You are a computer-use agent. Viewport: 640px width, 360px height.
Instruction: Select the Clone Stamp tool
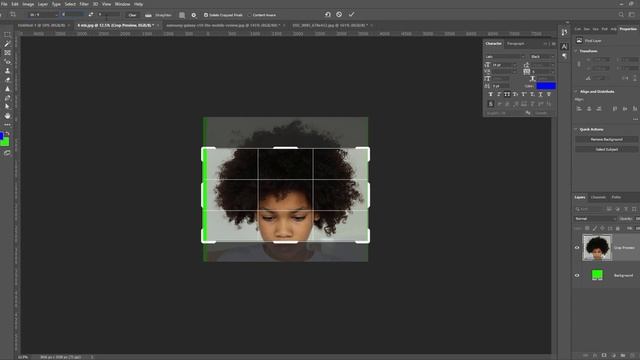click(x=7, y=71)
